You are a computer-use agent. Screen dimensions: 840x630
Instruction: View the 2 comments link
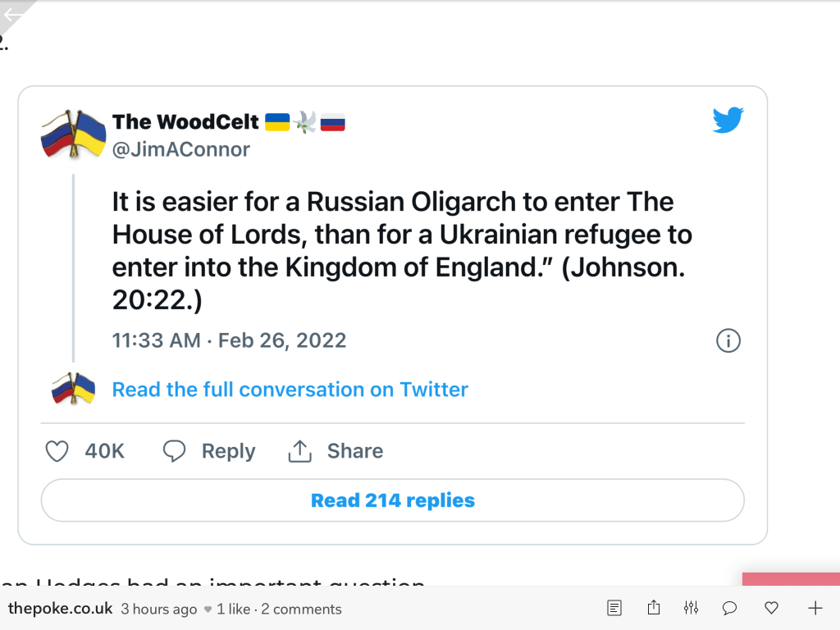(x=301, y=609)
